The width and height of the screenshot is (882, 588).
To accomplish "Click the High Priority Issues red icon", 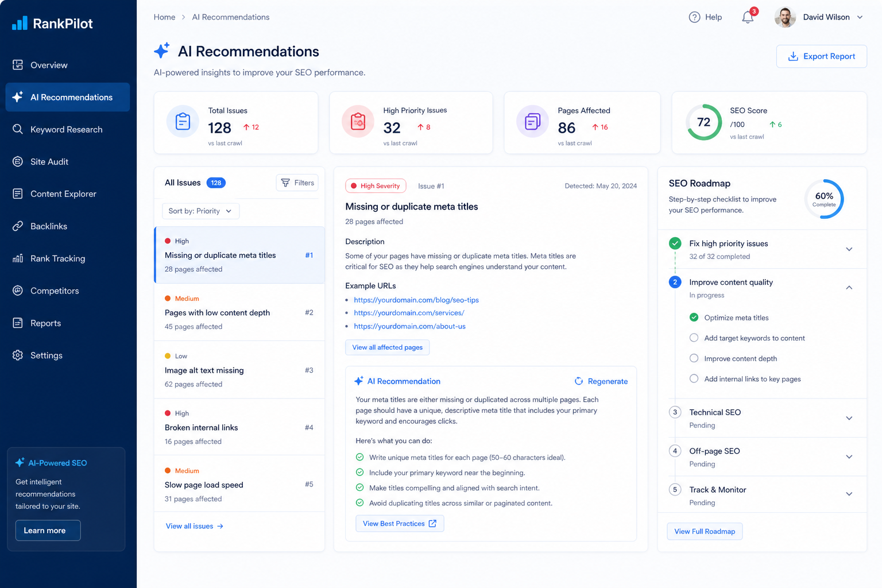I will [x=358, y=122].
